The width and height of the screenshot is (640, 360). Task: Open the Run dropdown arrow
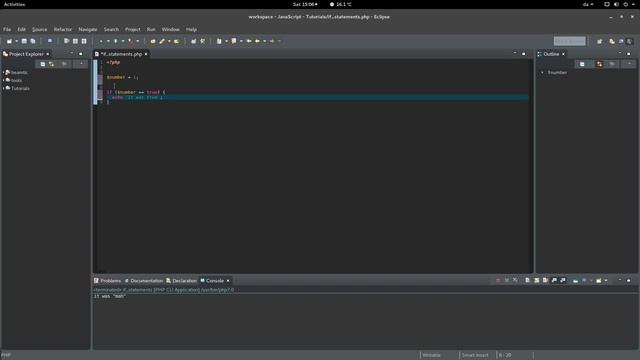click(122, 41)
